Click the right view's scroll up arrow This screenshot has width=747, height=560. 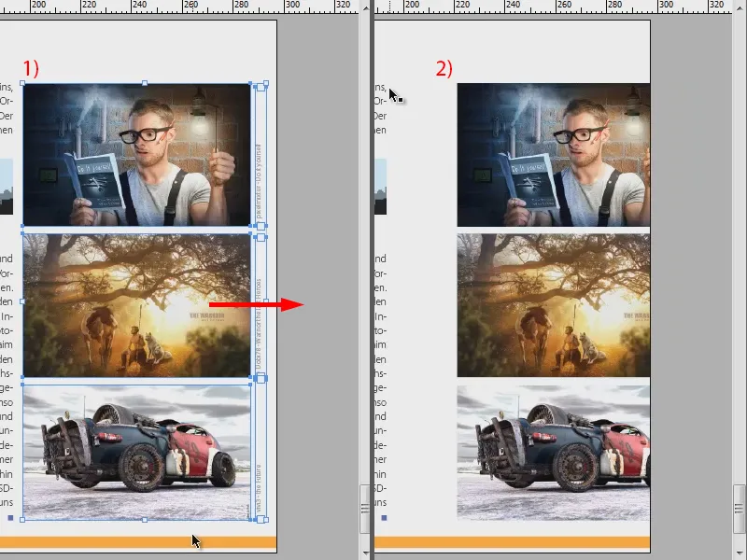(739, 7)
